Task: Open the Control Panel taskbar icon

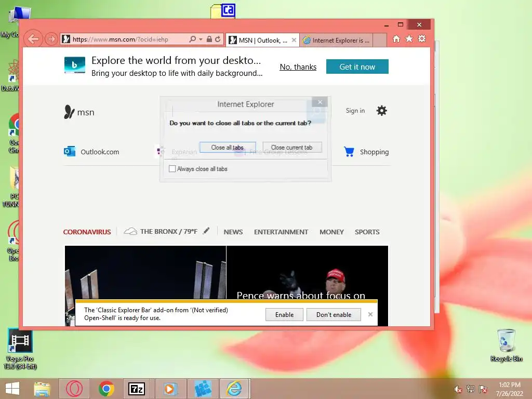Action: coord(203,389)
